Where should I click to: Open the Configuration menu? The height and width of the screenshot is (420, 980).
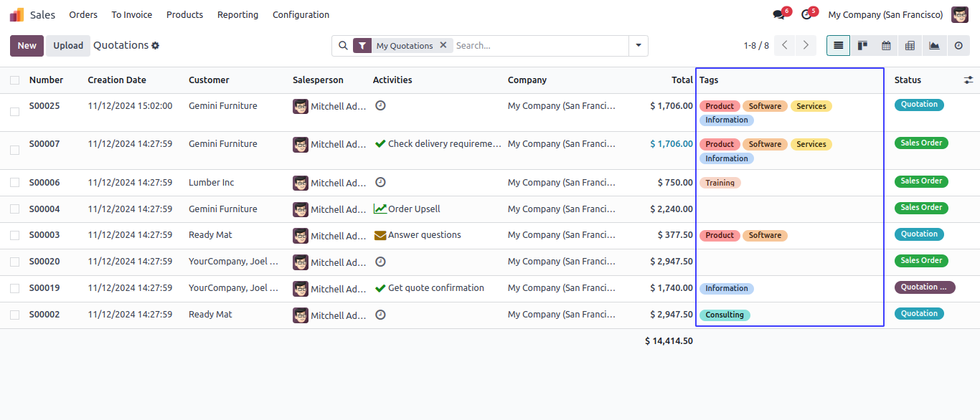(301, 15)
